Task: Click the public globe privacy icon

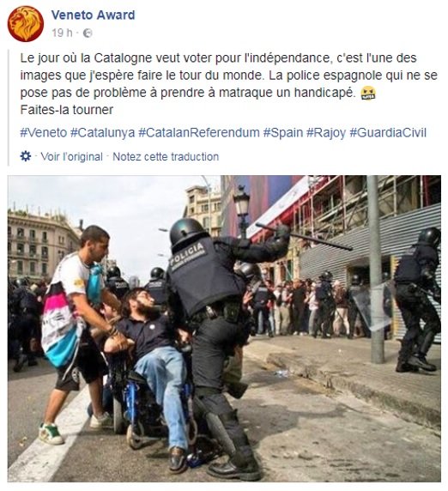Action: pyautogui.click(x=88, y=33)
